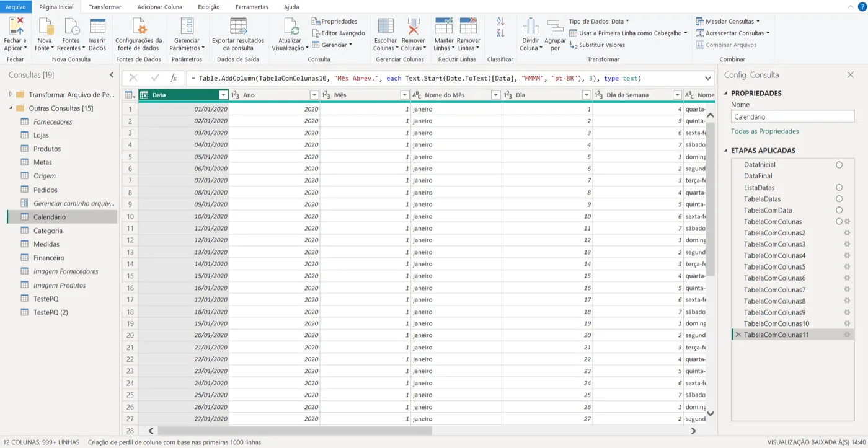Click the Manter Linhas icon
868x448 pixels.
[444, 27]
